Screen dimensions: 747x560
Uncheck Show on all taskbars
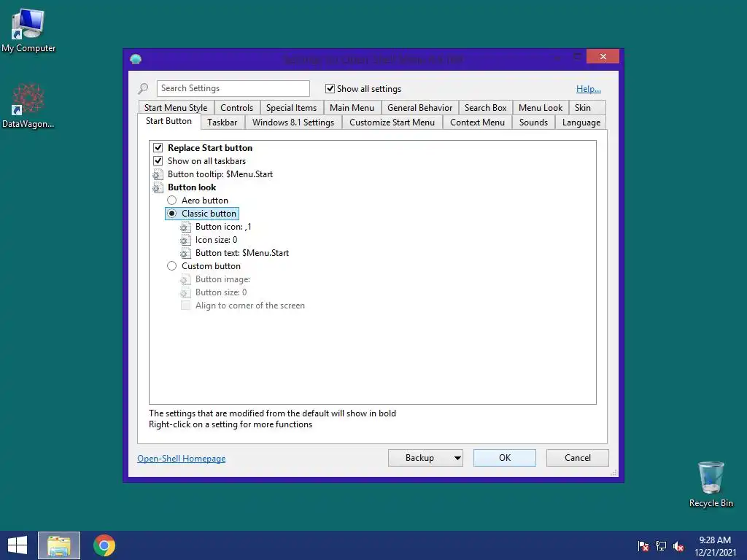click(158, 161)
